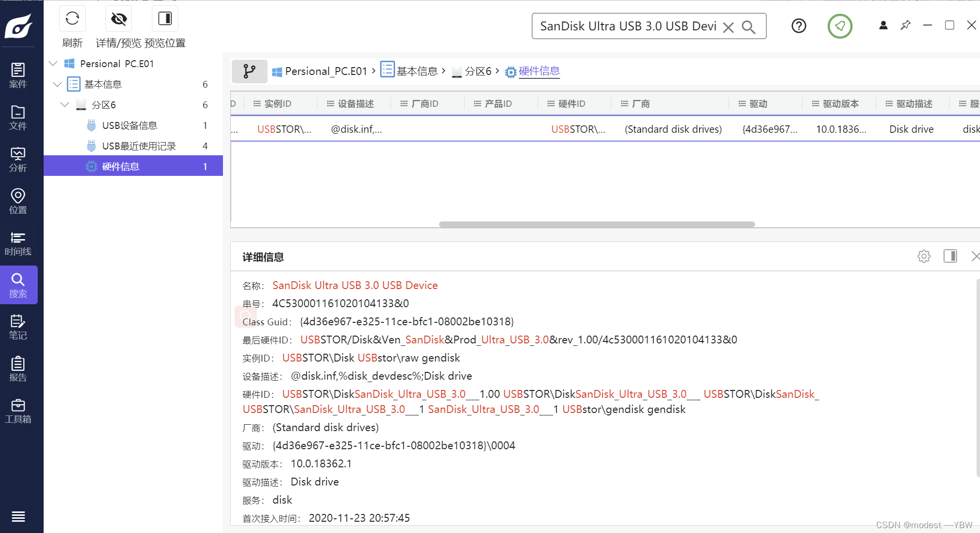Collapse the 基本信息 tree node

click(57, 84)
